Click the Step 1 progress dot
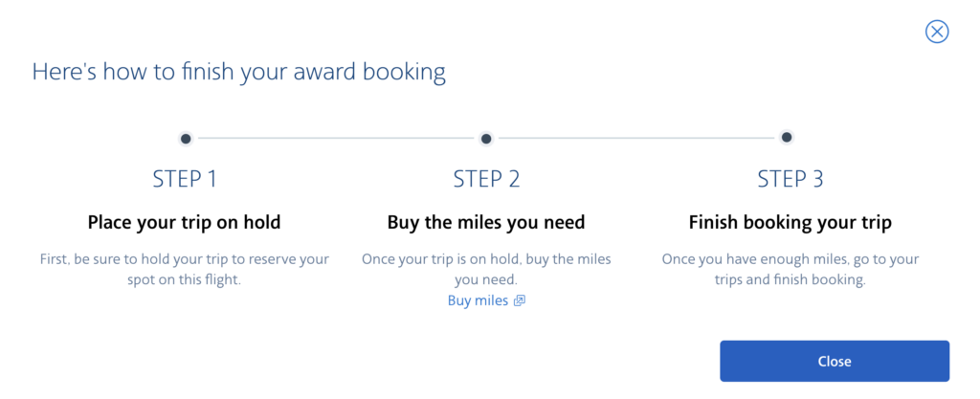 coord(186,139)
